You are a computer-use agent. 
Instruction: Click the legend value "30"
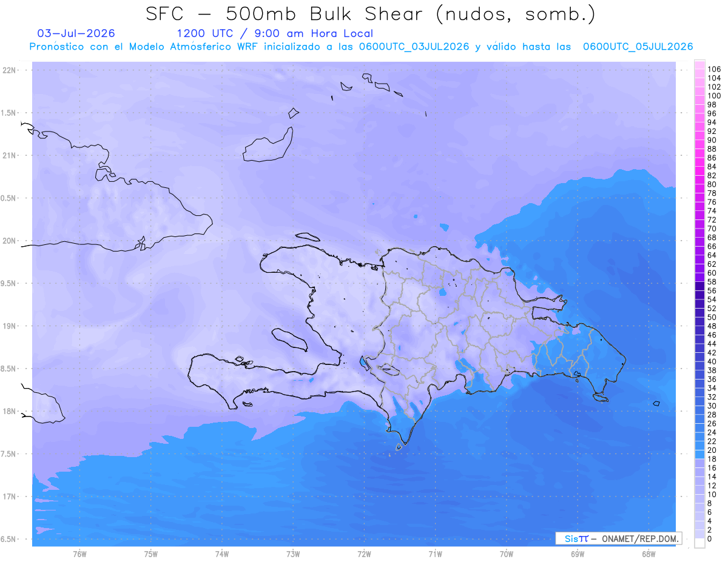click(x=712, y=406)
